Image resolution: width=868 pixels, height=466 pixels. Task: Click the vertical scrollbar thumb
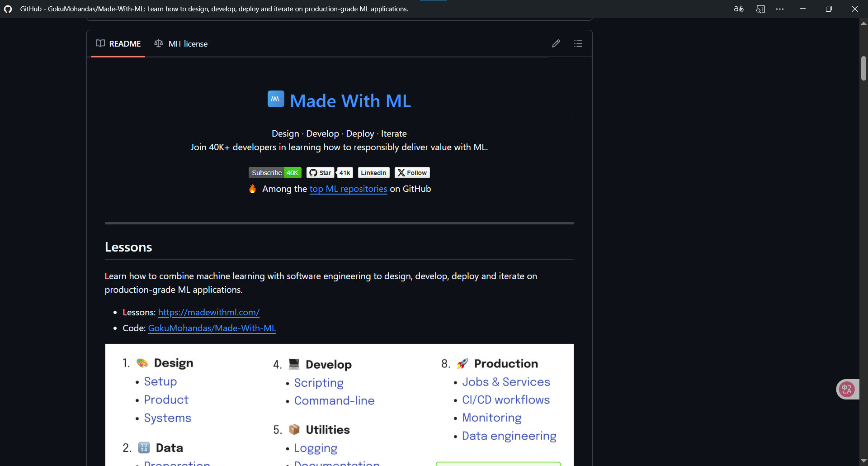[x=863, y=68]
